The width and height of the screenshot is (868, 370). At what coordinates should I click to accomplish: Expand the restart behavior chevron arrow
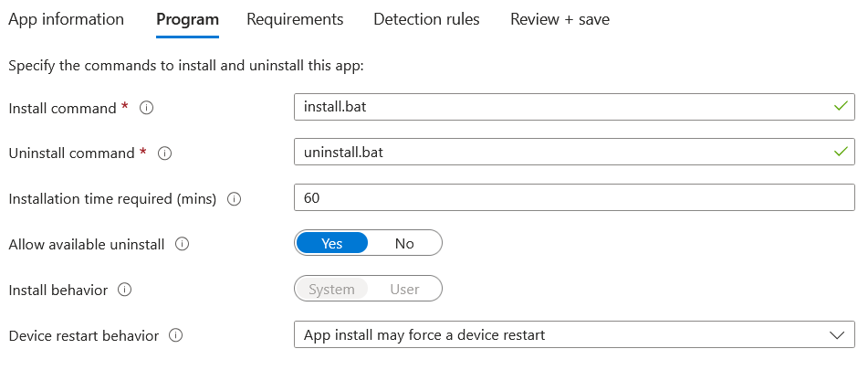837,335
